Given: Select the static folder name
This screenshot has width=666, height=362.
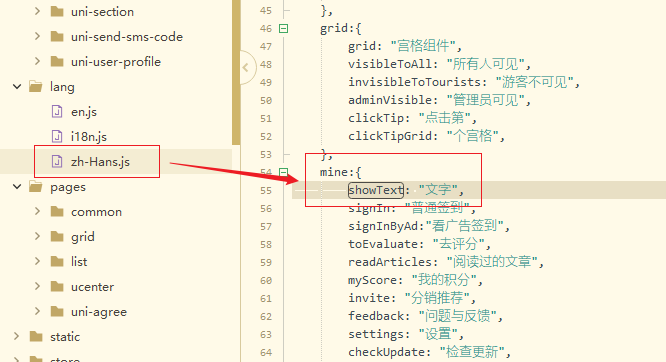Looking at the screenshot, I should [x=65, y=337].
